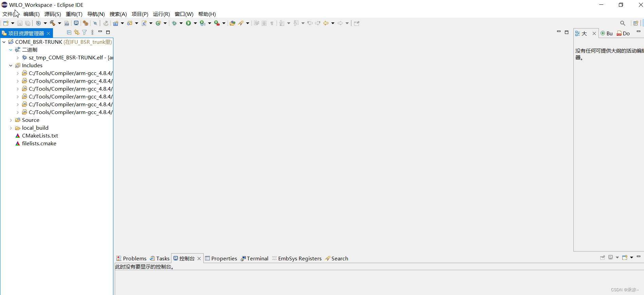Switch to the Terminal tab

[x=255, y=258]
